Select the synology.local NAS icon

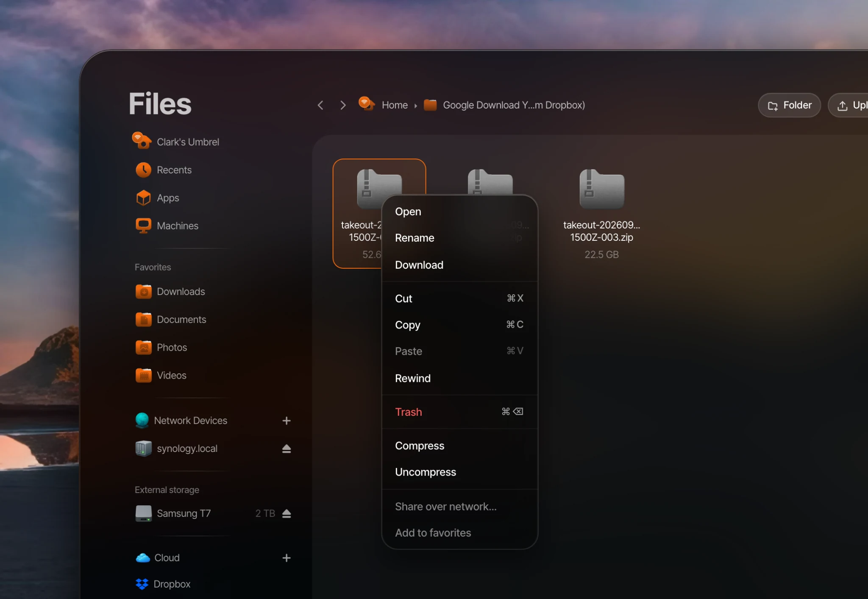[143, 449]
